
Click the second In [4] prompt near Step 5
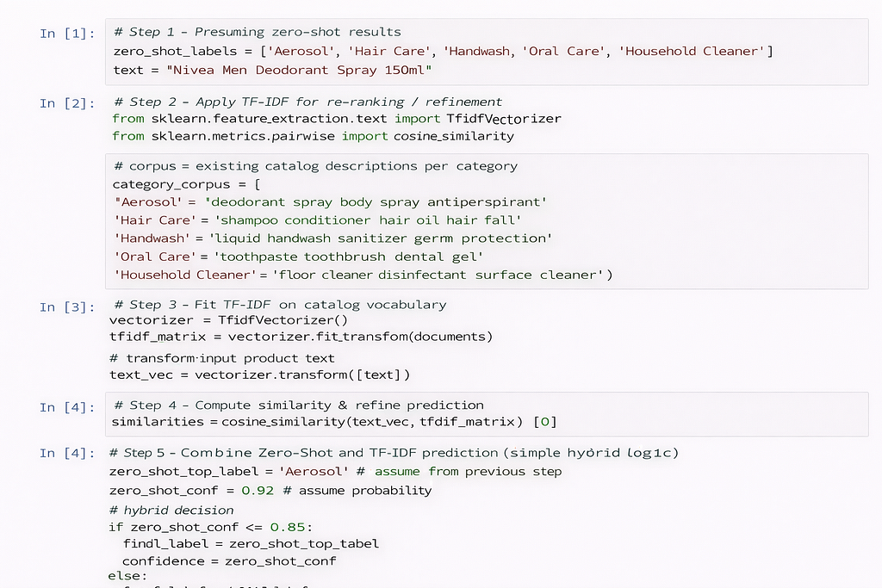pos(67,453)
